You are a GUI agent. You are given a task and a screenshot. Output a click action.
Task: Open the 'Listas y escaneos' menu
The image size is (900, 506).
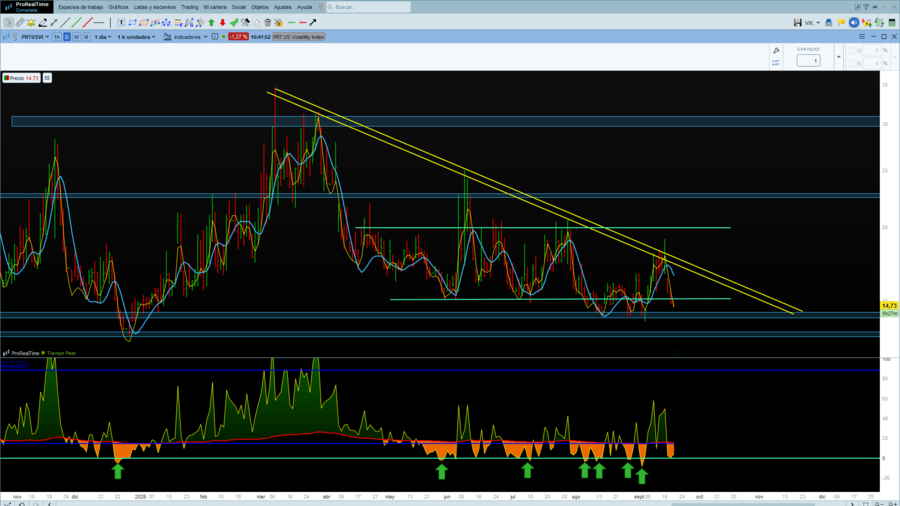(x=154, y=7)
